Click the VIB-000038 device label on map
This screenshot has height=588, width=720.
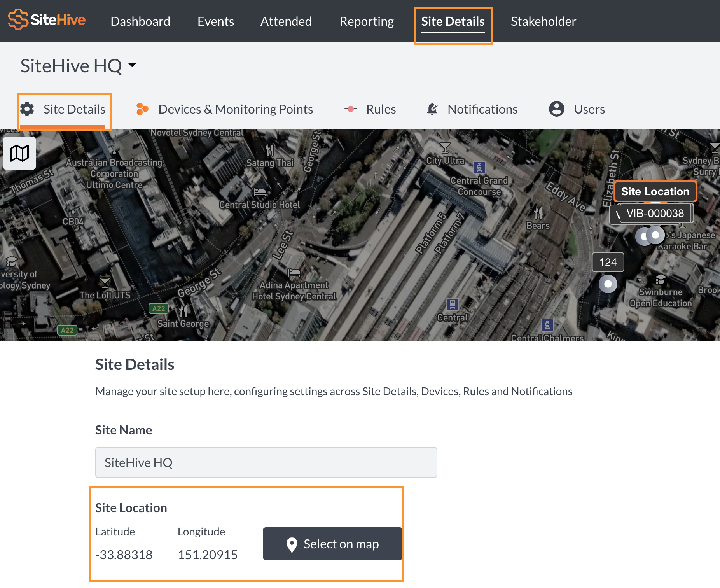click(655, 213)
